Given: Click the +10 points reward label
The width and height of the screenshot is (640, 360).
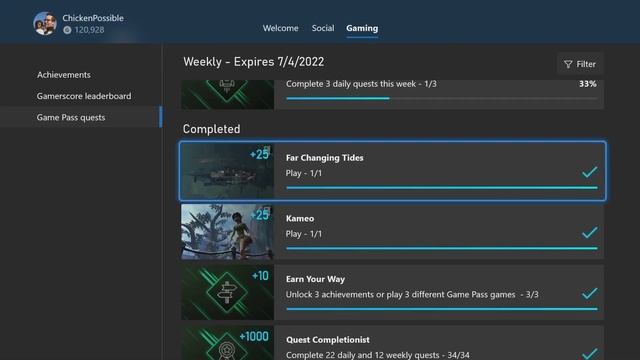Looking at the screenshot, I should point(260,276).
